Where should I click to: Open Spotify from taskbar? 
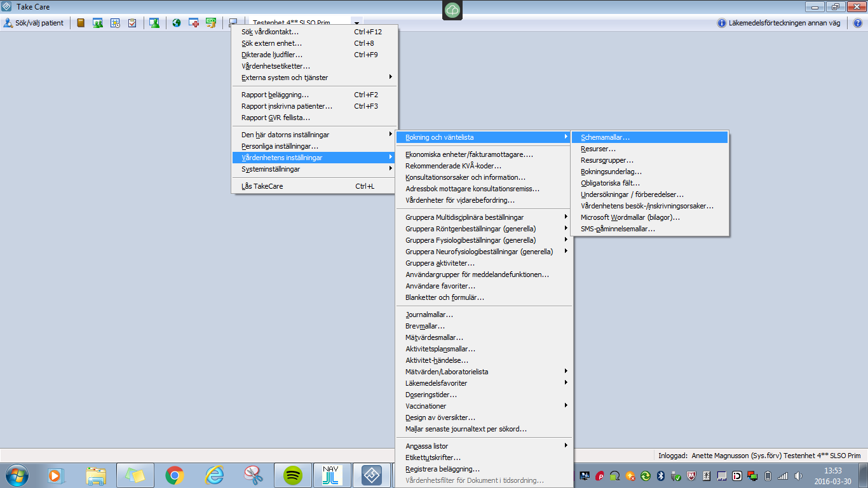(292, 475)
